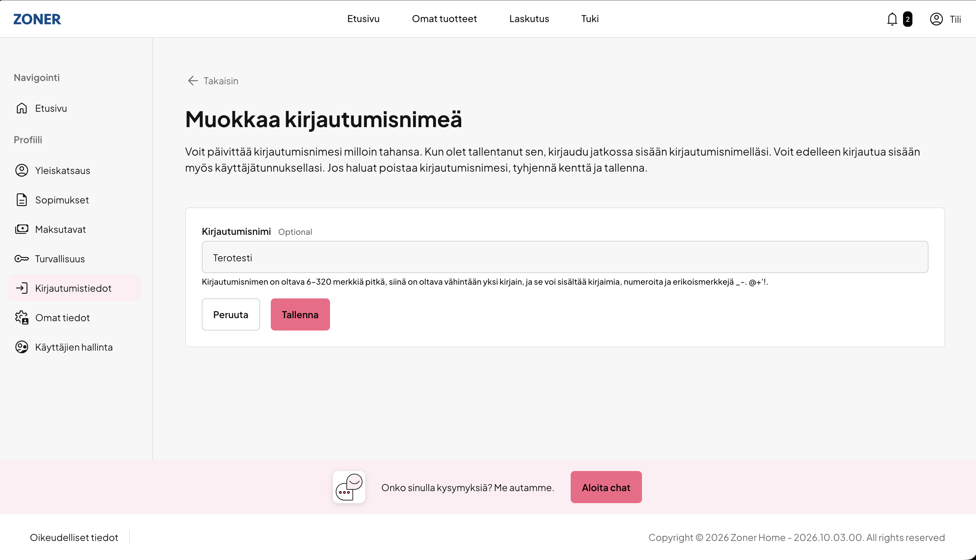Screen dimensions: 976x560
Task: Click the Turvallisuus key icon
Action: [x=21, y=259]
